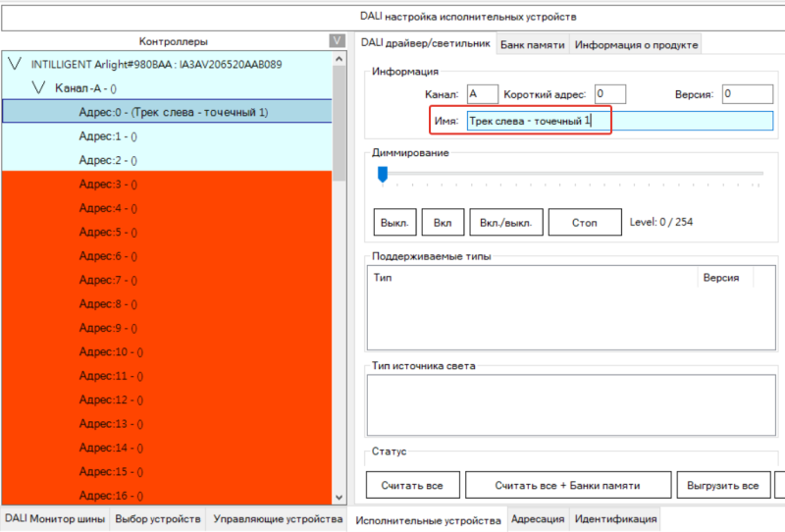The width and height of the screenshot is (785, 532).
Task: Collapse the Канал -A tree node
Action: click(x=38, y=87)
